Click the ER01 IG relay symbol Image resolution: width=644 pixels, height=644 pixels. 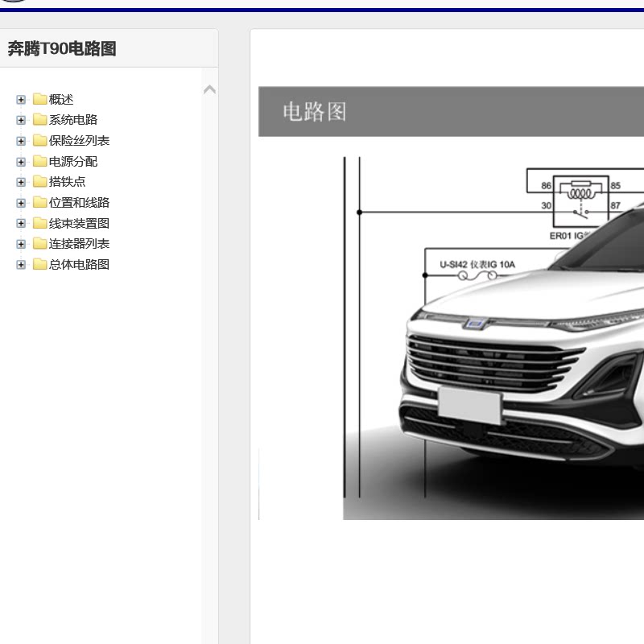[x=580, y=202]
